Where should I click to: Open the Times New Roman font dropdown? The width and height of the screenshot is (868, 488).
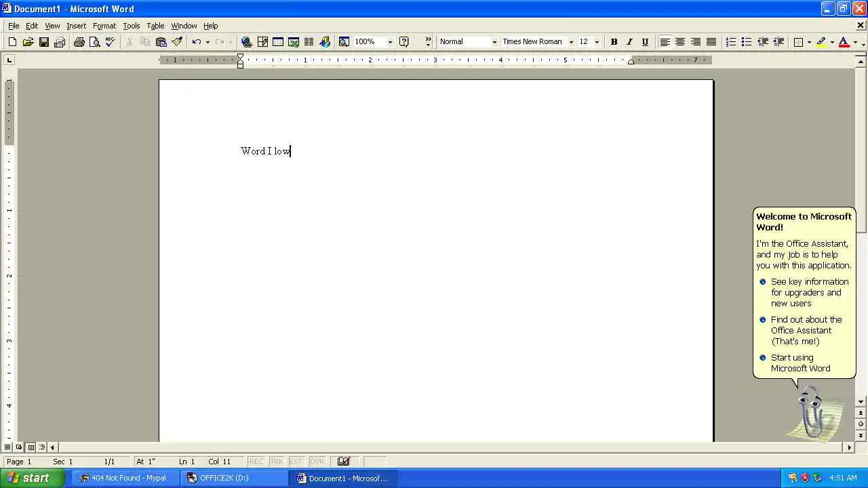[571, 42]
